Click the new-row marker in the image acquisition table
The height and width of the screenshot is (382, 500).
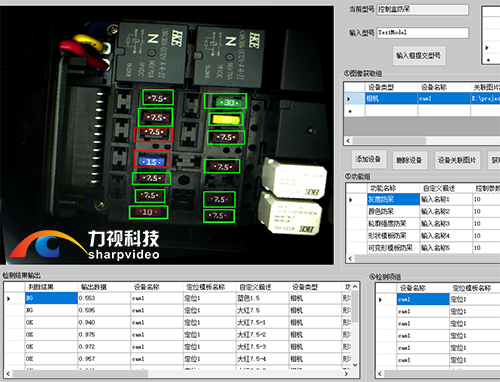click(350, 111)
